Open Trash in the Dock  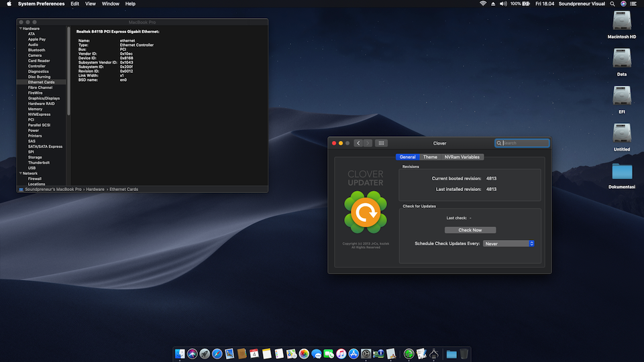point(464,354)
